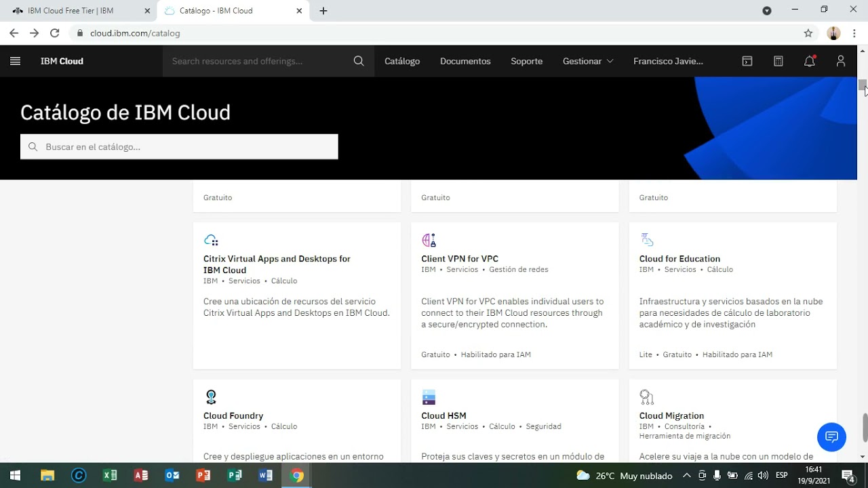The height and width of the screenshot is (488, 868).
Task: Click the Citrix Virtual Apps card icon
Action: [x=211, y=240]
